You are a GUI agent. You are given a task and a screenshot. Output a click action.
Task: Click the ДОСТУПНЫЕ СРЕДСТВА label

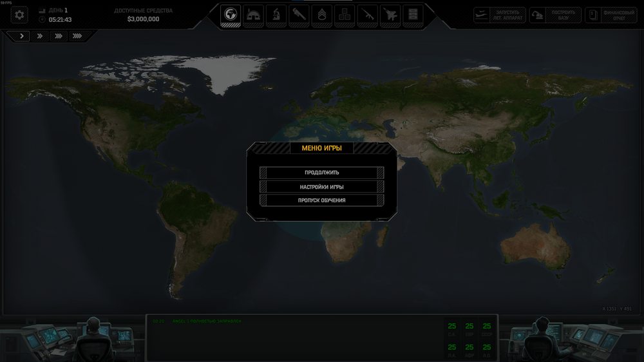[144, 11]
